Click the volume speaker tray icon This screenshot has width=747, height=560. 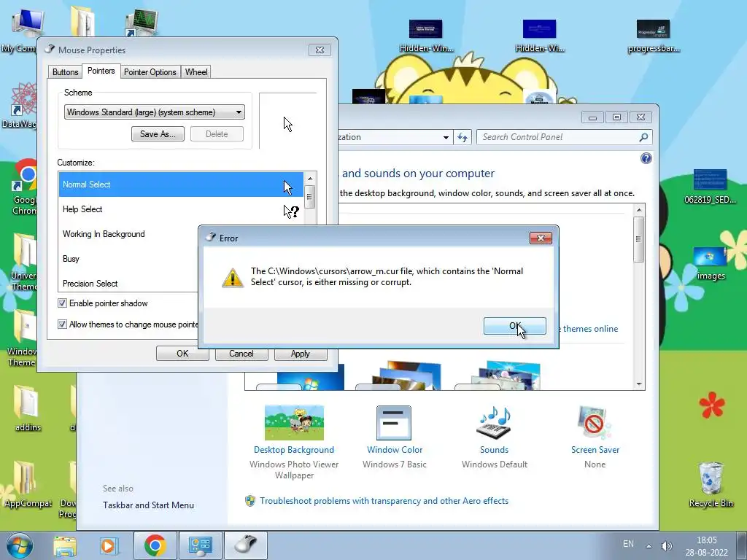[x=667, y=545]
